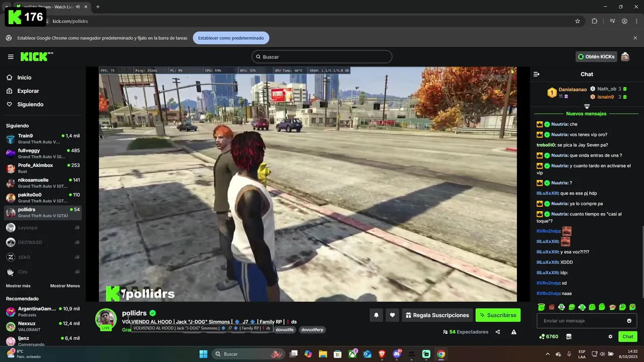This screenshot has width=644, height=362.
Task: Click Nuevos mensajes divider
Action: point(586,114)
